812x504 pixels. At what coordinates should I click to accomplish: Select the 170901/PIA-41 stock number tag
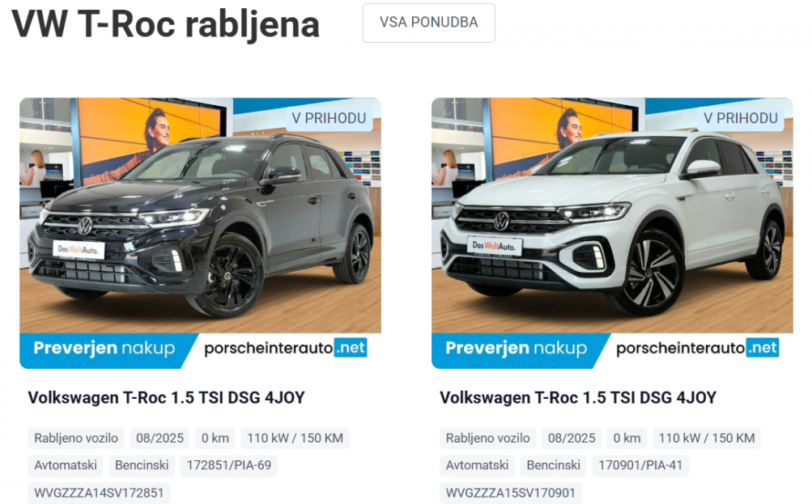click(x=640, y=465)
